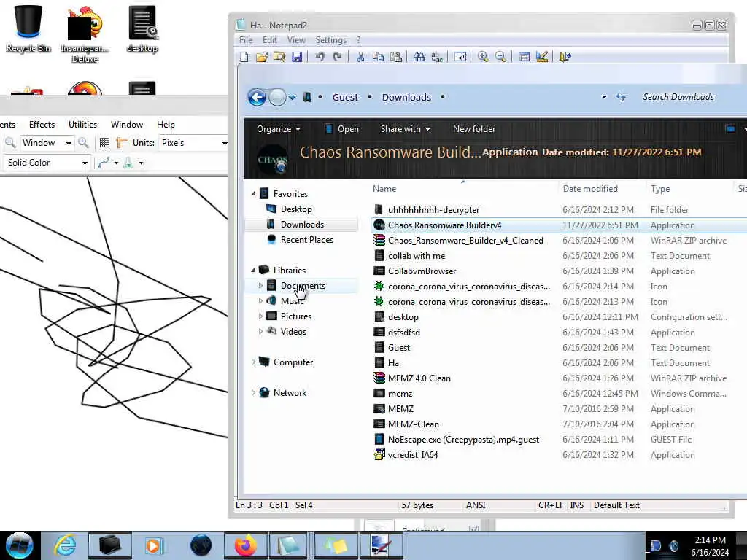747x560 pixels.
Task: Expand the Computer tree node
Action: tap(253, 362)
